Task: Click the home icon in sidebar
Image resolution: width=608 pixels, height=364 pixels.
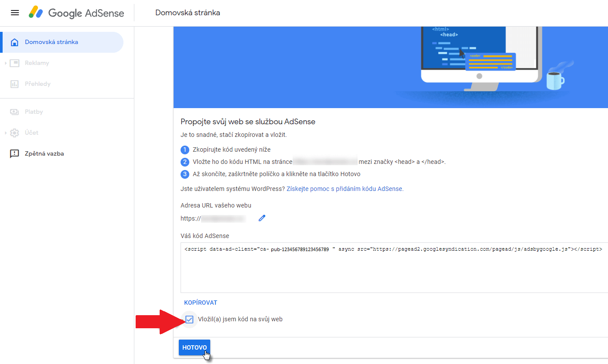Action: (14, 42)
